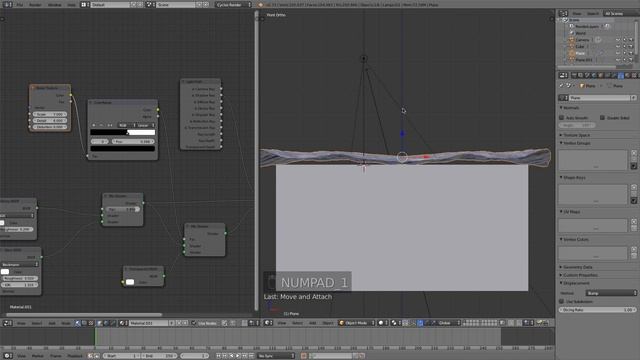Click the fake user F button for mesh
This screenshot has width=640, height=360.
point(633,98)
